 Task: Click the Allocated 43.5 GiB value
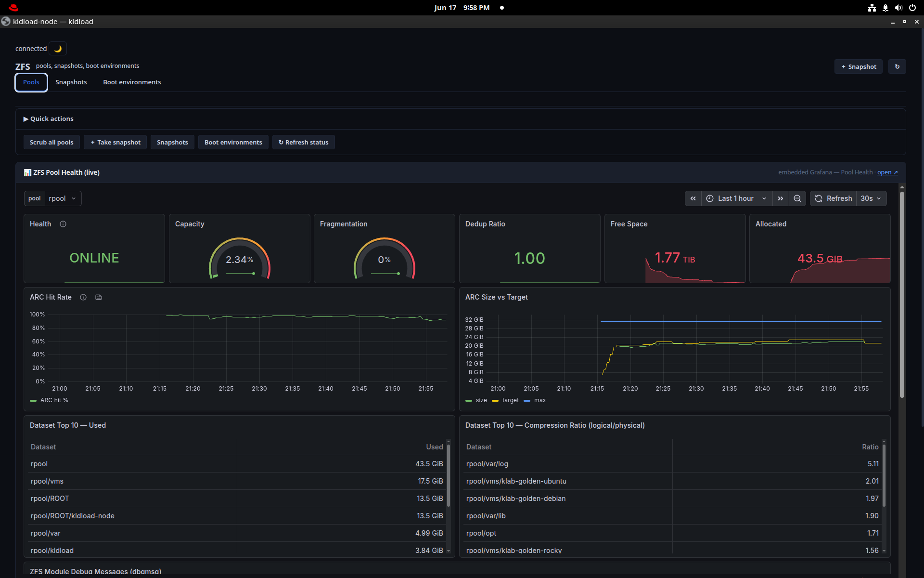[x=820, y=259]
